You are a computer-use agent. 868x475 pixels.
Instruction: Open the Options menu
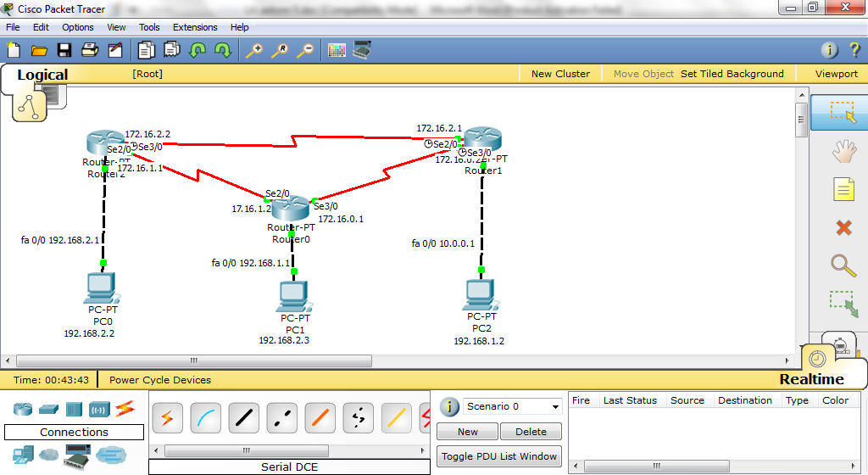click(77, 27)
